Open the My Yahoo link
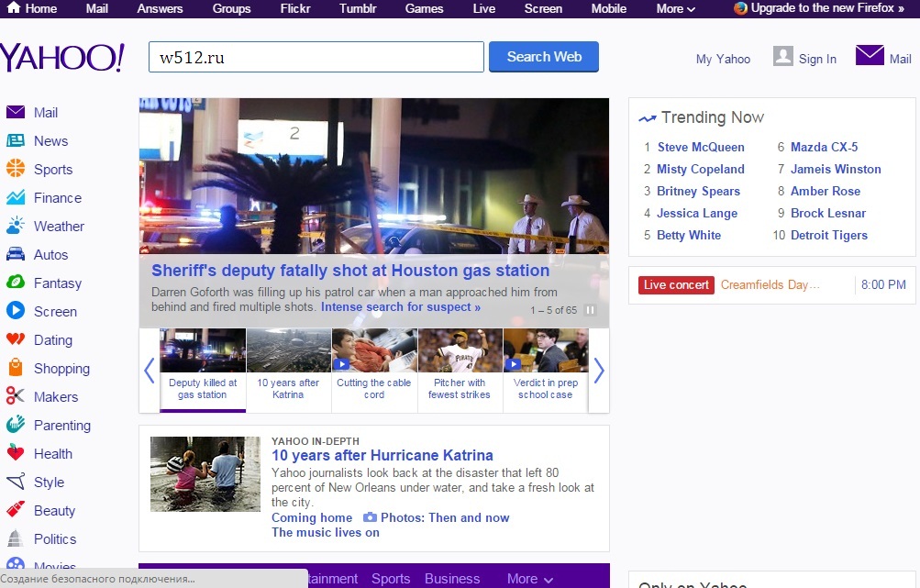Viewport: 920px width, 588px height. 723,59
